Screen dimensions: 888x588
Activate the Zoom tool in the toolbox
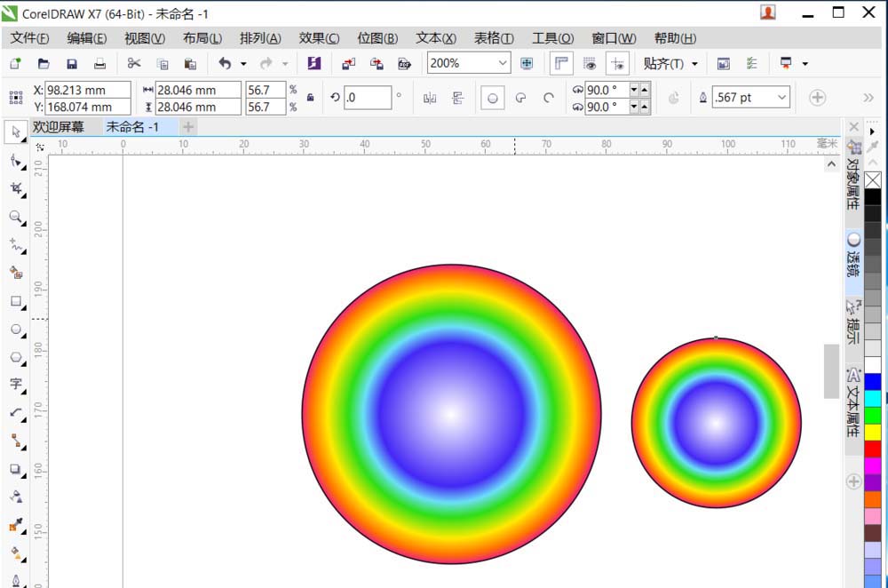coord(15,213)
